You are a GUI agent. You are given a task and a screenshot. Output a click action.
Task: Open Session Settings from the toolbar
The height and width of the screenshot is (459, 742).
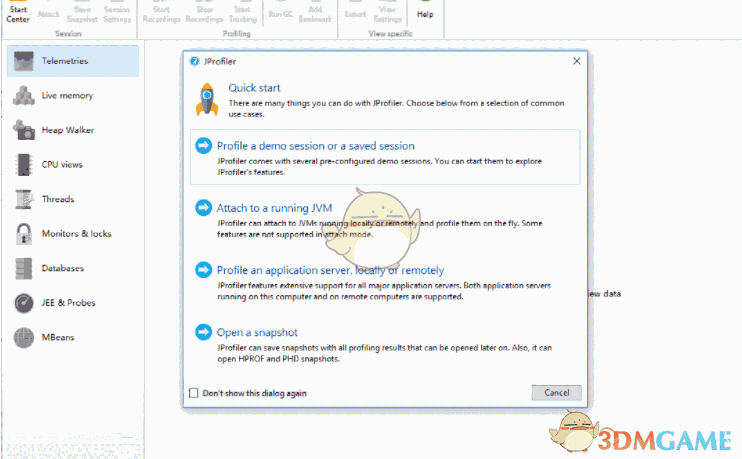117,13
